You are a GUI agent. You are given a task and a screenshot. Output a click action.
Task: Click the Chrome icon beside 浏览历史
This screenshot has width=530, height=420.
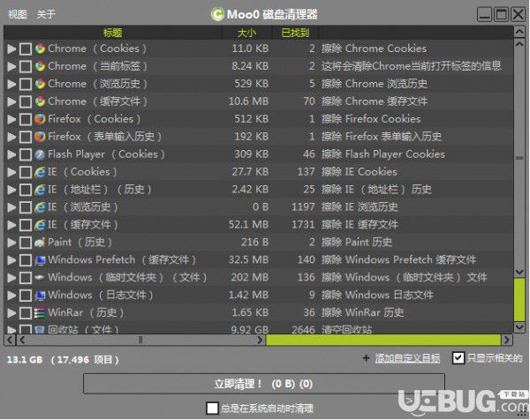(40, 84)
